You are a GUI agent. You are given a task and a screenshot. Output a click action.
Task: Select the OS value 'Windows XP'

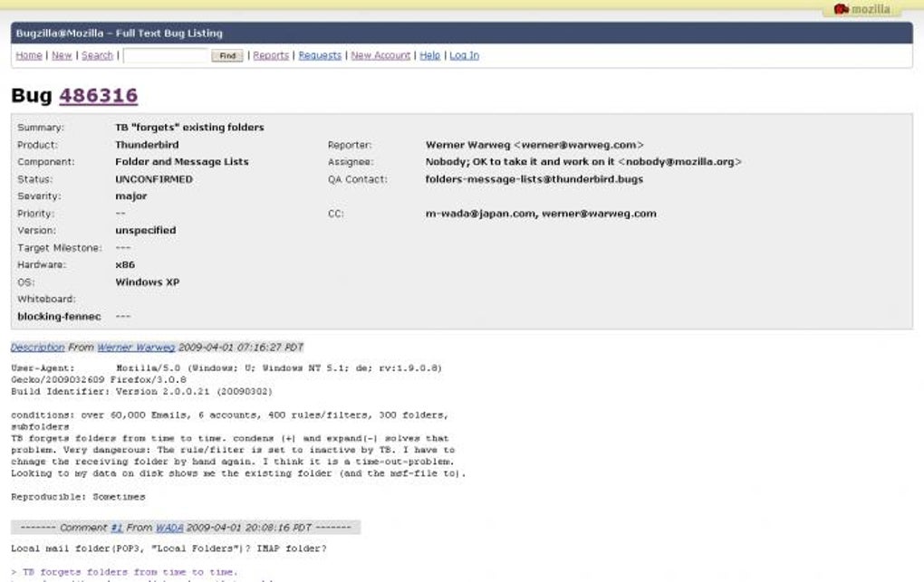coord(148,282)
